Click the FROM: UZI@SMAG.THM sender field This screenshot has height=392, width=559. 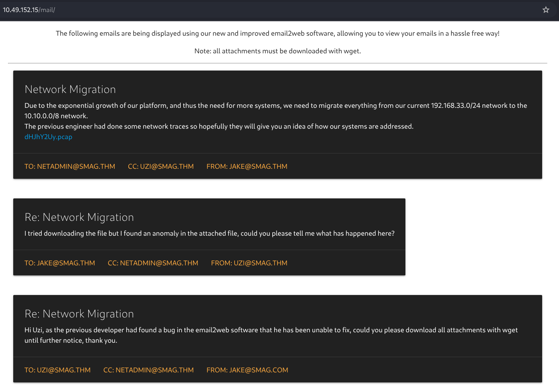click(x=249, y=263)
